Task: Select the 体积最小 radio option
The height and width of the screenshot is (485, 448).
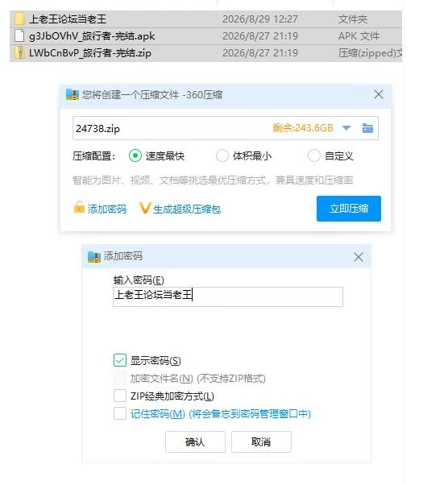Action: (x=222, y=155)
